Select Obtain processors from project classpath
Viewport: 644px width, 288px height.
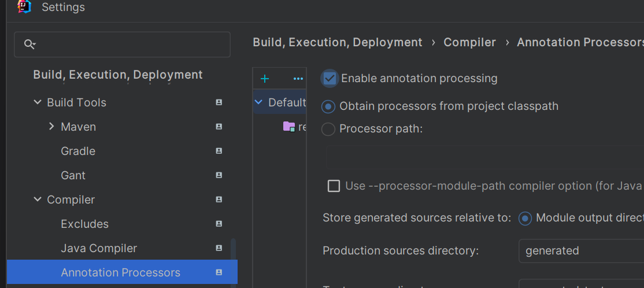(x=328, y=106)
